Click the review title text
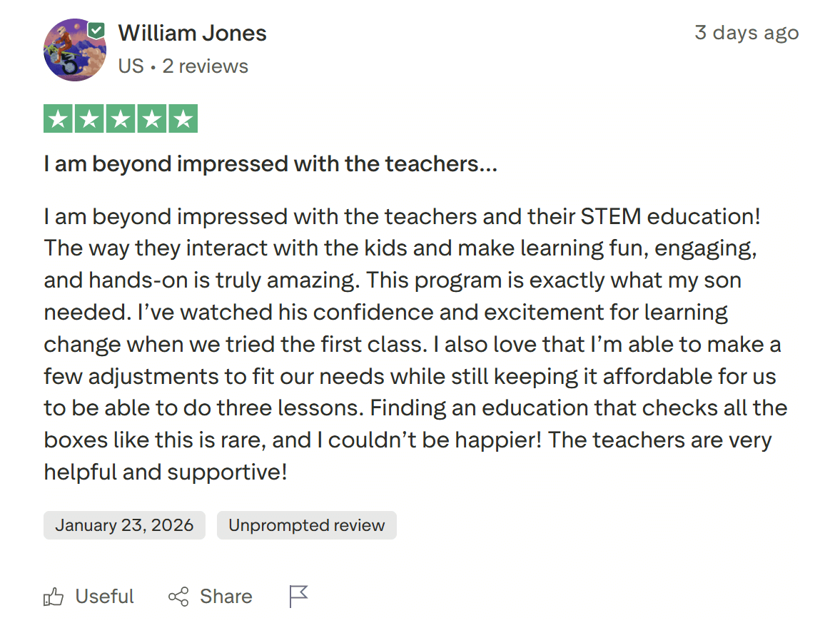The image size is (840, 643). (271, 163)
